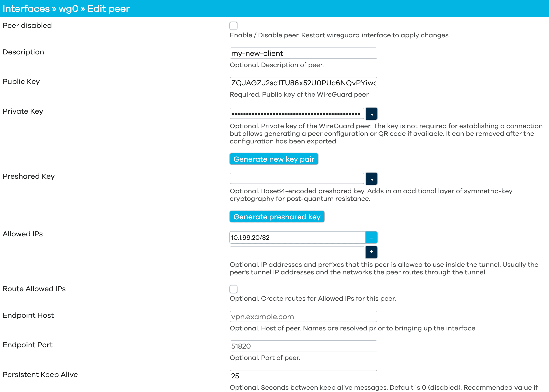Click Generate new key pair button
Screen dimensions: 549x392
[x=274, y=159]
